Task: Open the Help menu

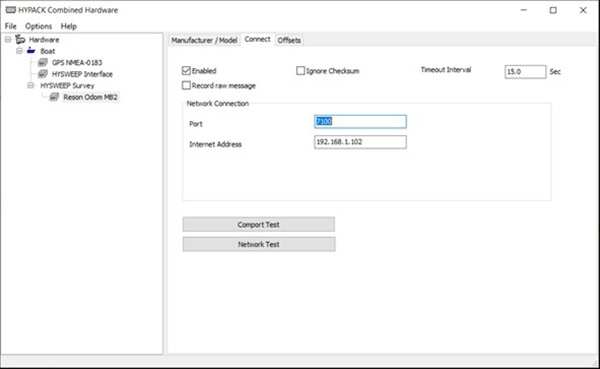Action: coord(68,26)
